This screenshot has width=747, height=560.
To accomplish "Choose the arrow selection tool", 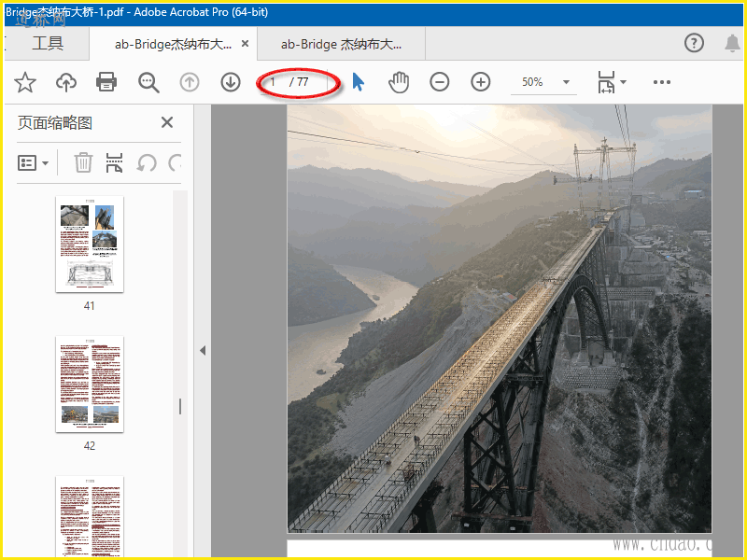I will point(359,82).
